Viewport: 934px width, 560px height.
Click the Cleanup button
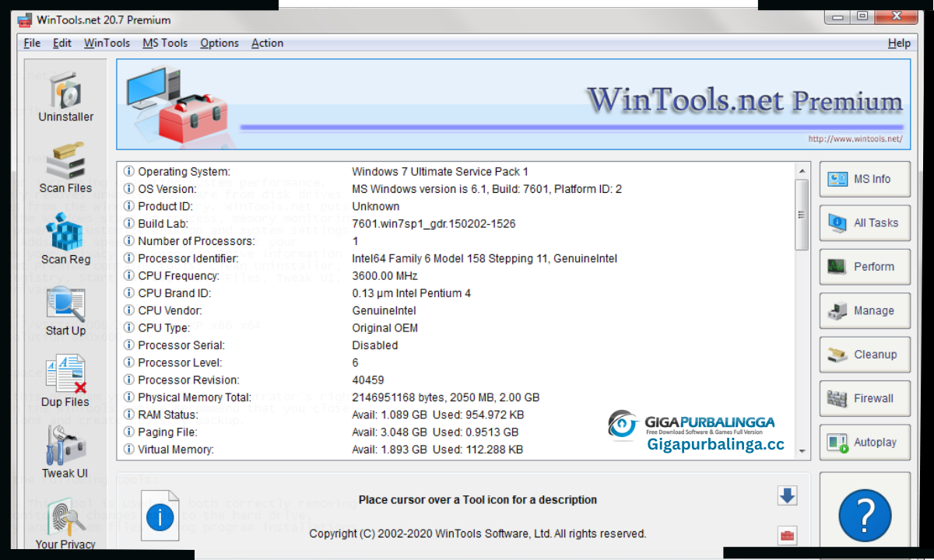[865, 354]
